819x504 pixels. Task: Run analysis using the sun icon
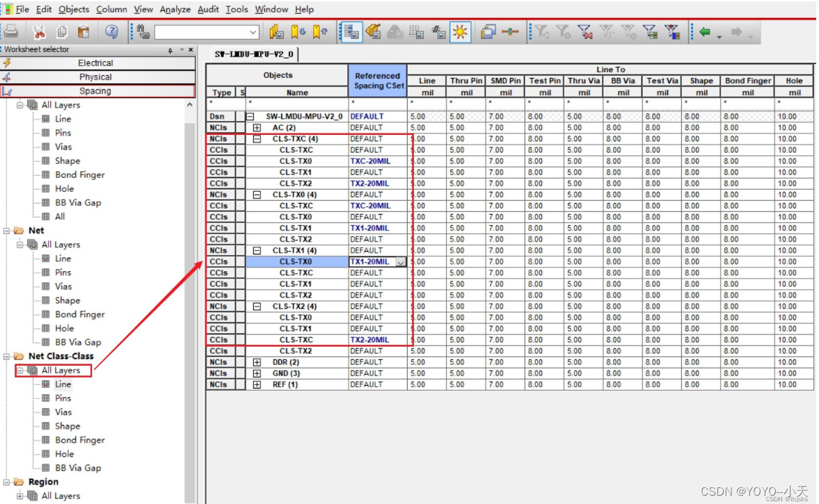coord(459,31)
